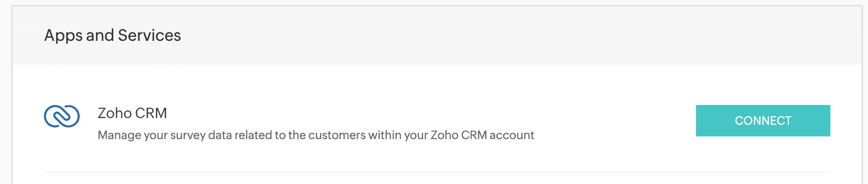This screenshot has width=868, height=184.
Task: Select the Zoho CRM integration title
Action: [x=132, y=113]
